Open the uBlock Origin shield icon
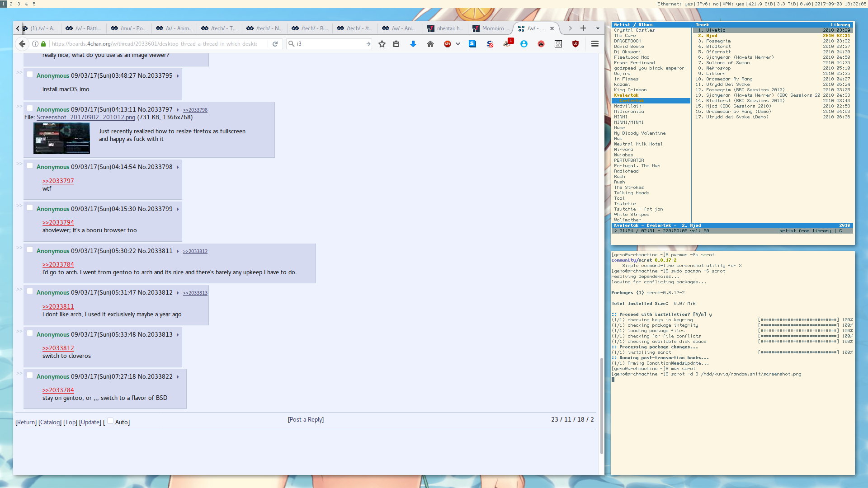The height and width of the screenshot is (488, 868). 576,44
